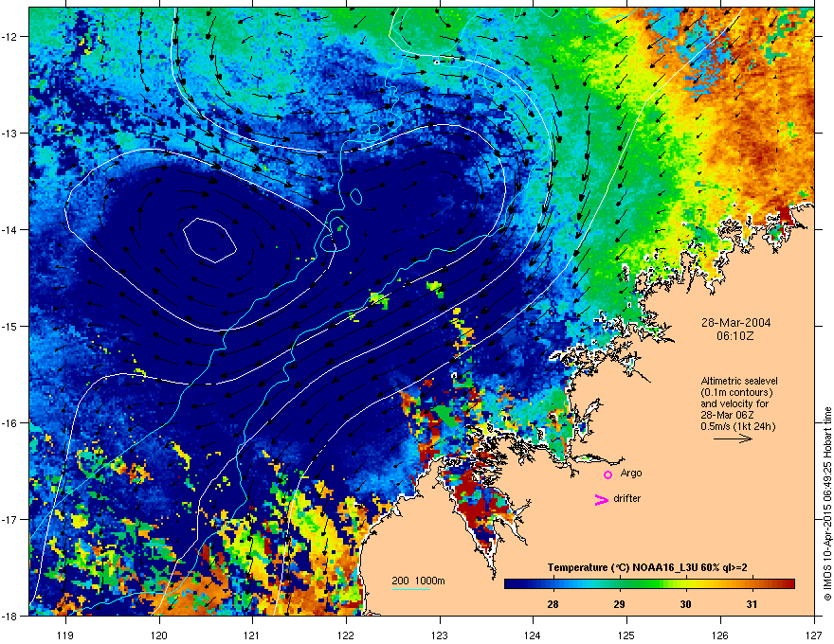Click the small white hexagonal contour at eddy center
834x644 pixels.
[x=209, y=241]
